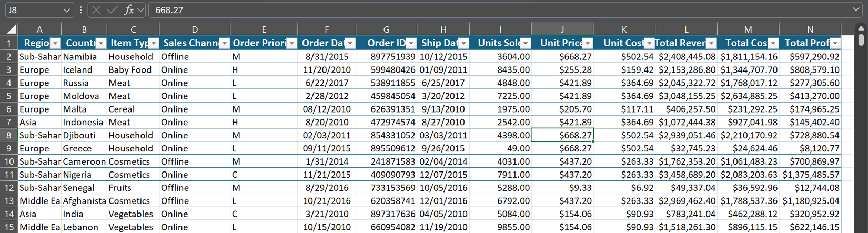Click the Cereal item type cell

133,109
